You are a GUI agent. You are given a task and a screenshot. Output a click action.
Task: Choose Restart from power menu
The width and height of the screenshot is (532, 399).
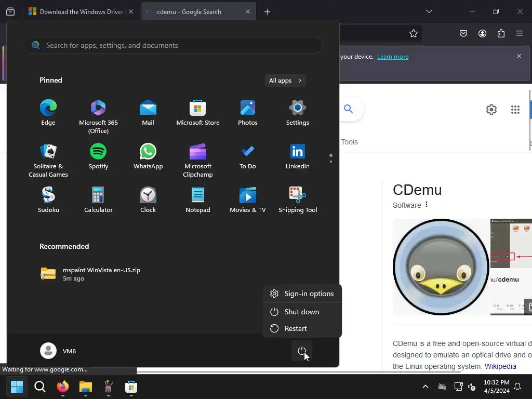(x=302, y=328)
